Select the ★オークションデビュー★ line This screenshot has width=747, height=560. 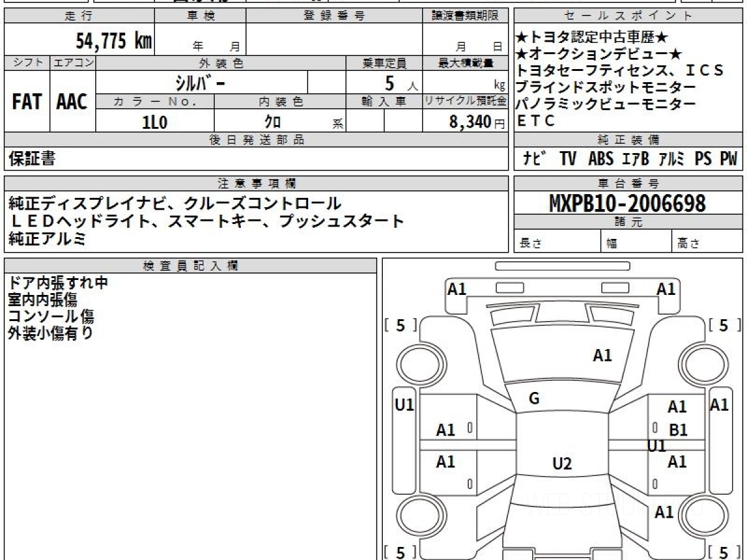click(x=599, y=54)
